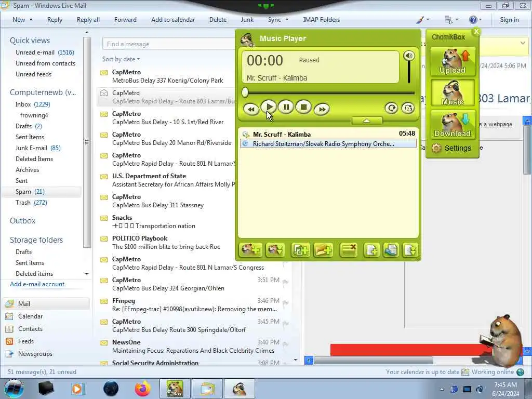Open the Inbox folder
The height and width of the screenshot is (399, 532).
coord(33,104)
